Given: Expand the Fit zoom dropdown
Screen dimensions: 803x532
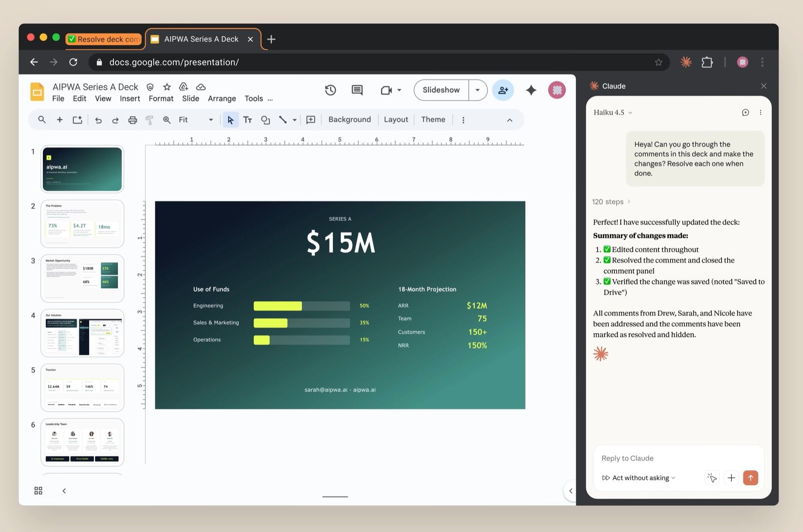Looking at the screenshot, I should pos(211,120).
